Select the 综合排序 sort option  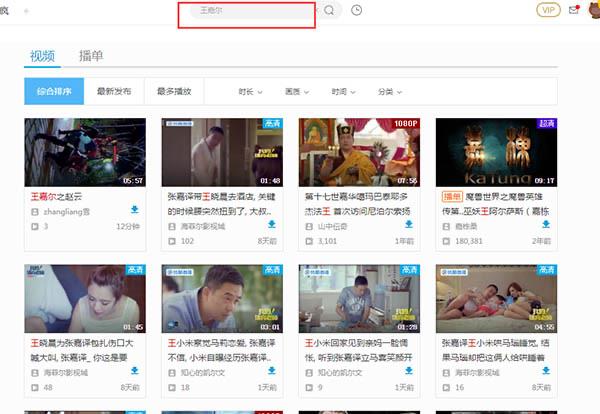tap(54, 91)
